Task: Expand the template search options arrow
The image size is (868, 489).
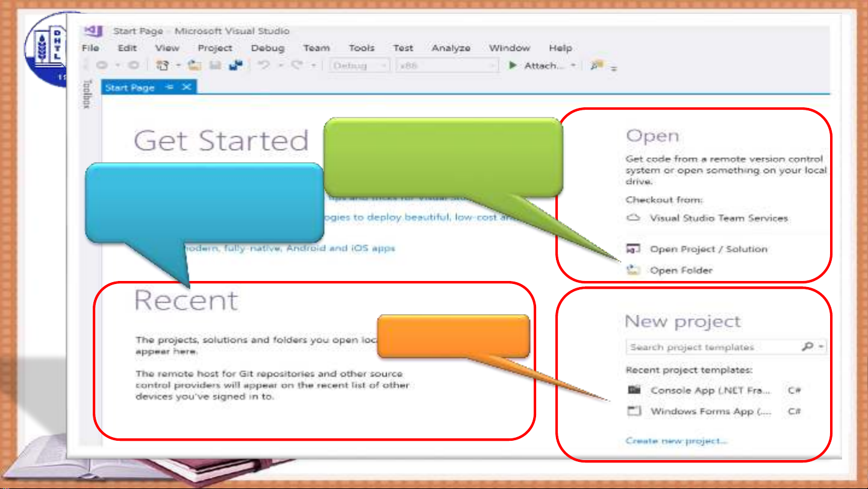Action: [822, 347]
